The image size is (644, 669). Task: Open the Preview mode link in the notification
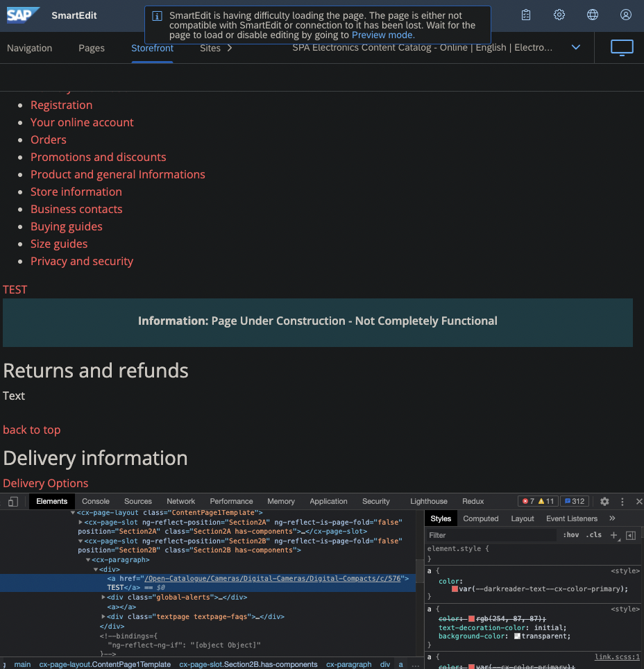(x=382, y=35)
